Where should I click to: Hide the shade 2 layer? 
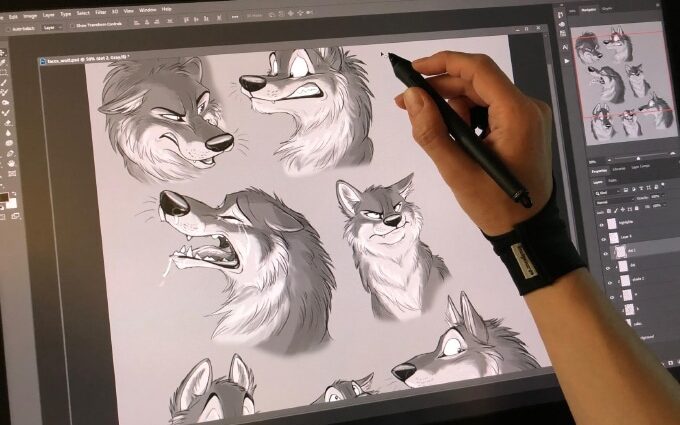click(610, 283)
